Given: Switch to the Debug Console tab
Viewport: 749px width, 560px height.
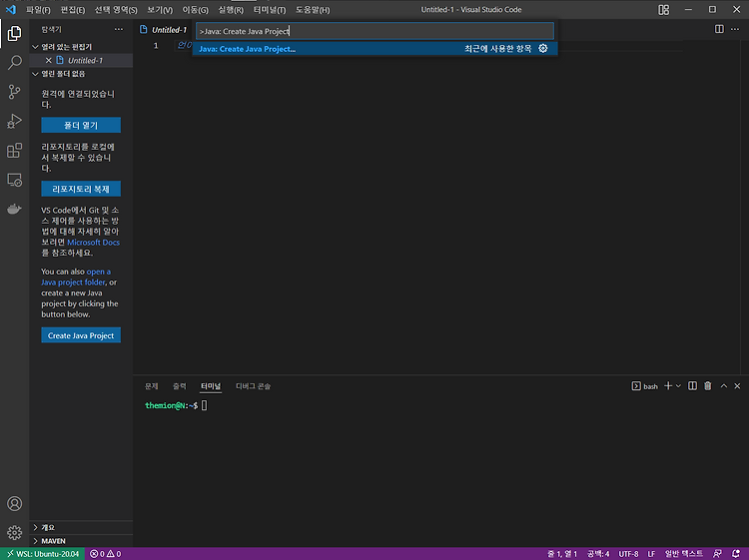Looking at the screenshot, I should click(x=254, y=385).
